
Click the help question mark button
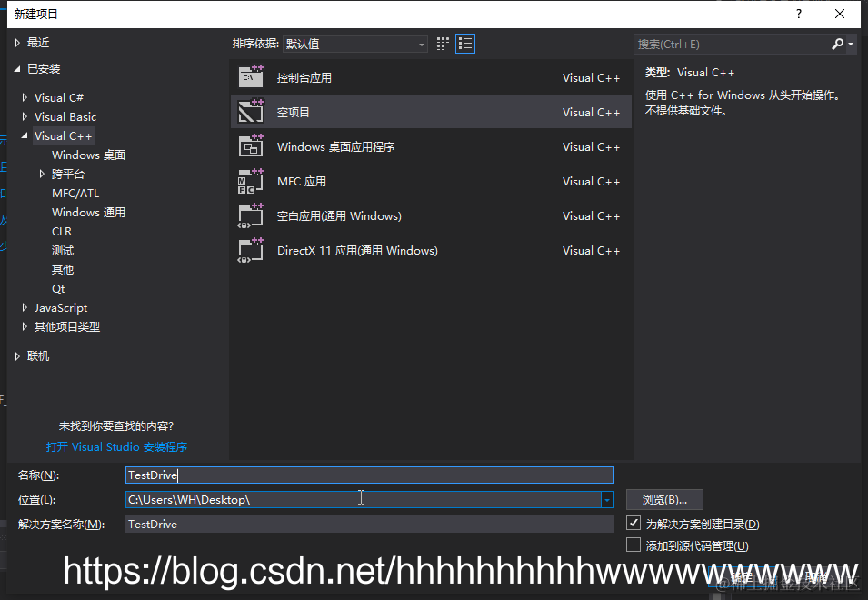pyautogui.click(x=798, y=14)
